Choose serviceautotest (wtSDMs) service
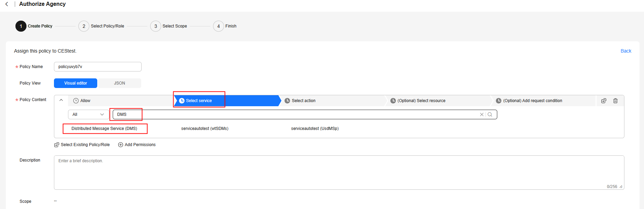The width and height of the screenshot is (644, 209). (x=205, y=129)
